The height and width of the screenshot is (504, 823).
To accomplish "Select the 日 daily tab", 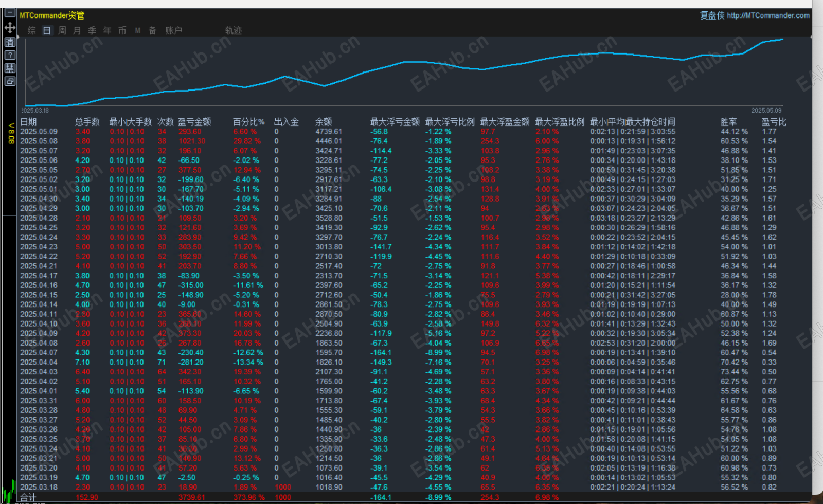I will [47, 31].
